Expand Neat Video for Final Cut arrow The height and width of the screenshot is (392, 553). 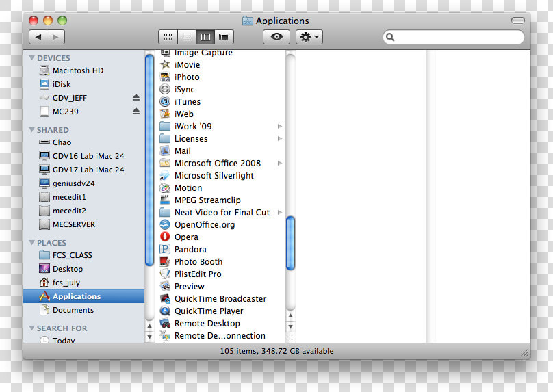coord(280,213)
